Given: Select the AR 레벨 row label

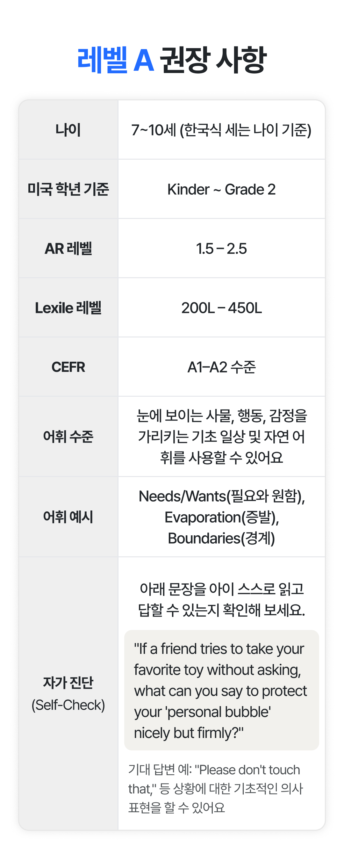Looking at the screenshot, I should (x=68, y=248).
